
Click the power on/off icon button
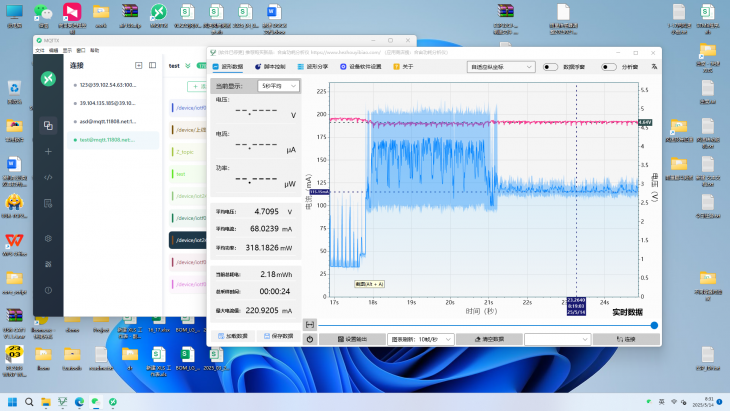pos(310,339)
